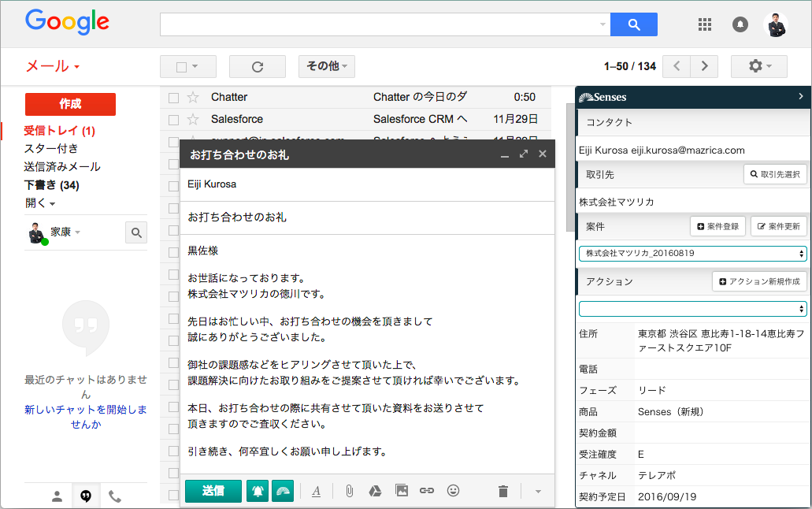Discard the draft with trash icon
Screen dimensions: 812x509
[x=502, y=491]
